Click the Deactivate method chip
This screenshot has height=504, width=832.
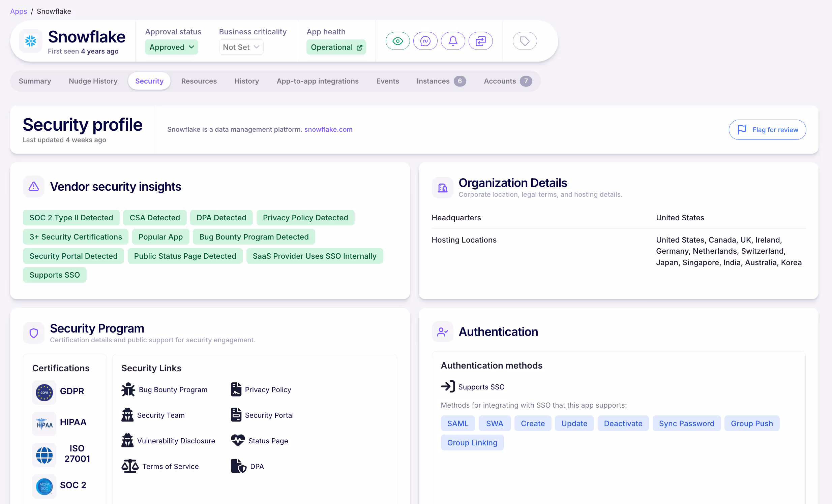click(x=623, y=424)
